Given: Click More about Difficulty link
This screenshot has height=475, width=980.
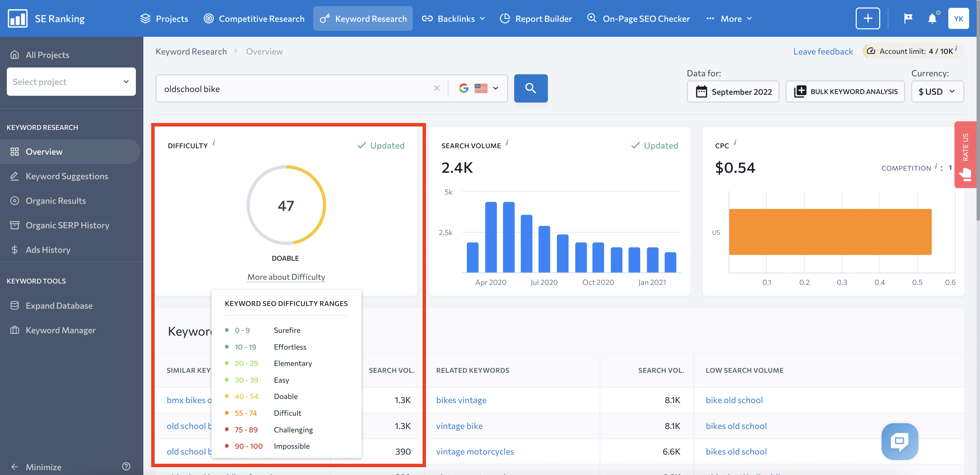Looking at the screenshot, I should click(x=286, y=276).
